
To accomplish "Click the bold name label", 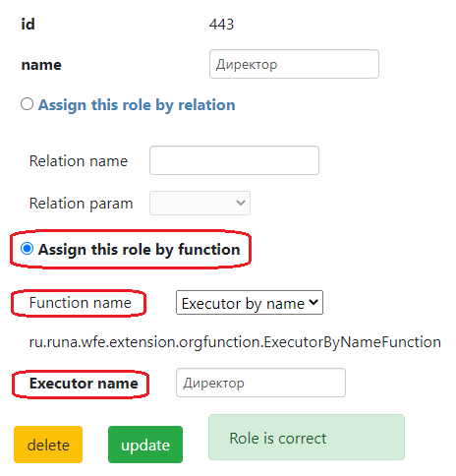I will coord(41,65).
